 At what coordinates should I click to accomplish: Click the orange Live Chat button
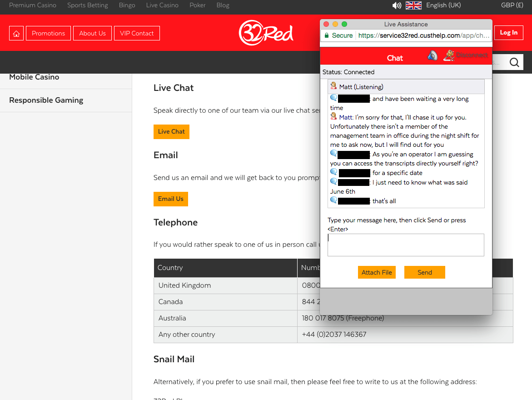[171, 132]
